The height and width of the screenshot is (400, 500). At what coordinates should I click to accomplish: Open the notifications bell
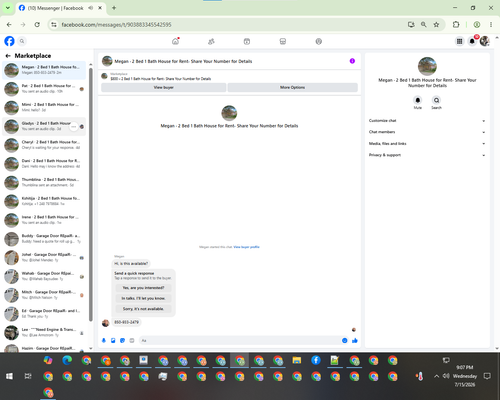click(x=472, y=41)
